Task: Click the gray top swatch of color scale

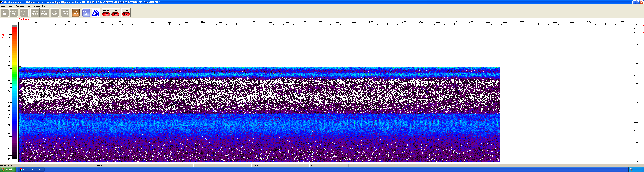Action: [14, 26]
